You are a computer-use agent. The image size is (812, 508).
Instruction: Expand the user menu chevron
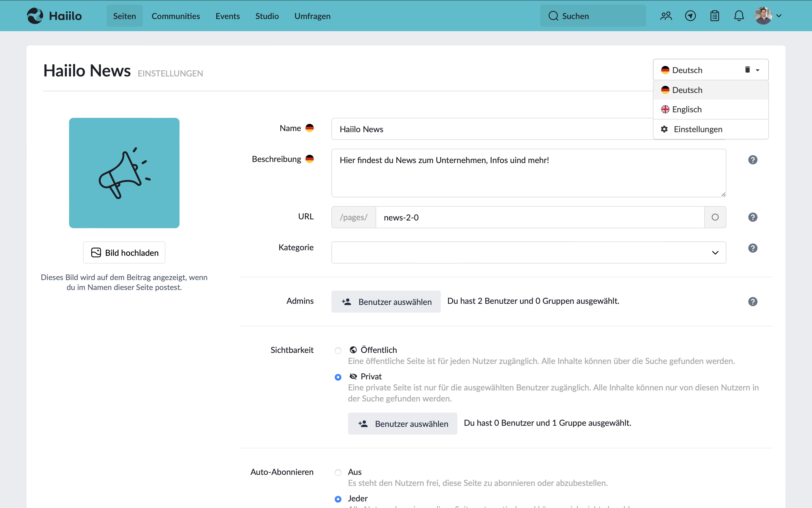(779, 16)
